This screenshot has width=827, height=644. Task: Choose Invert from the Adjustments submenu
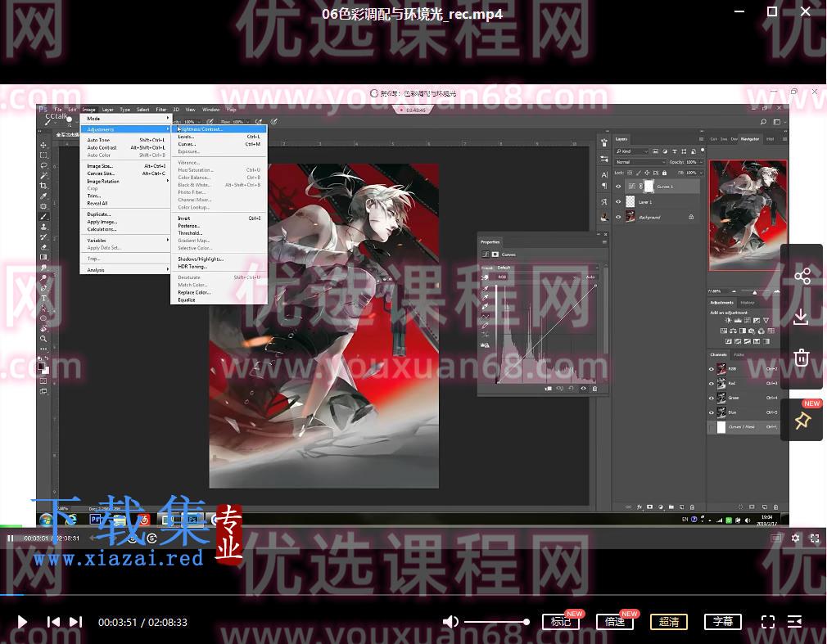click(219, 218)
